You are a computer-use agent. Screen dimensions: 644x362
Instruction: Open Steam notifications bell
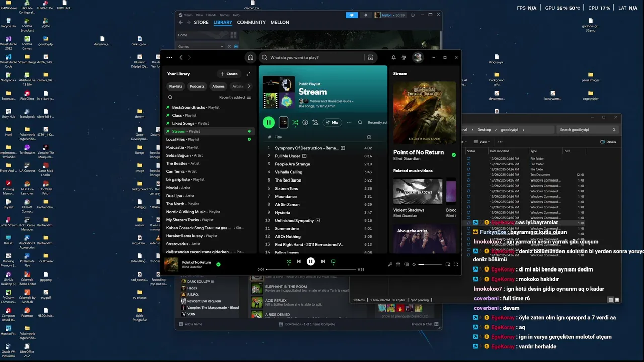coord(366,15)
